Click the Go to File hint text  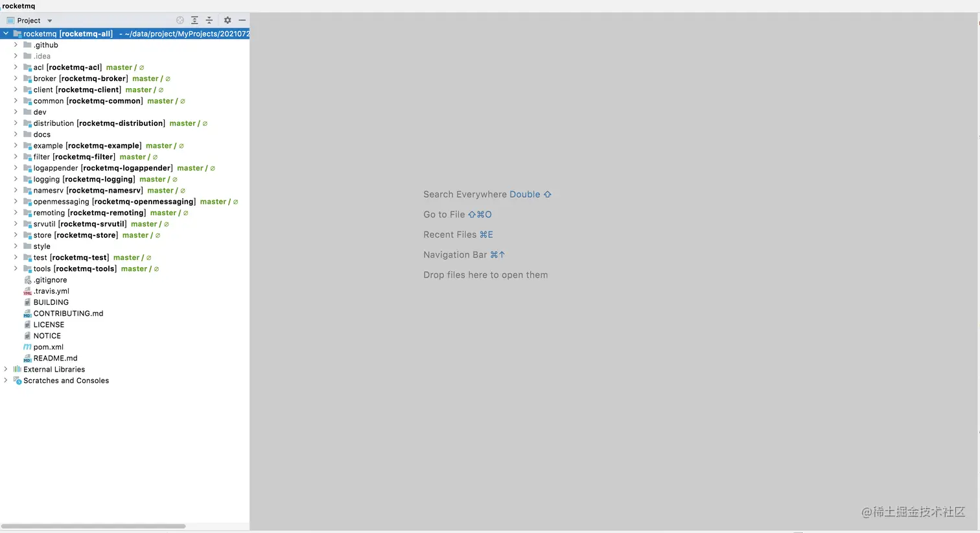pos(444,215)
